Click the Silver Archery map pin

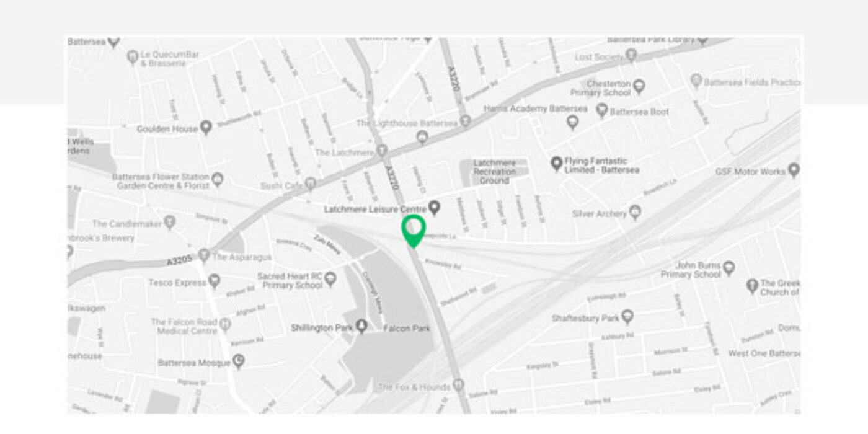pyautogui.click(x=635, y=213)
